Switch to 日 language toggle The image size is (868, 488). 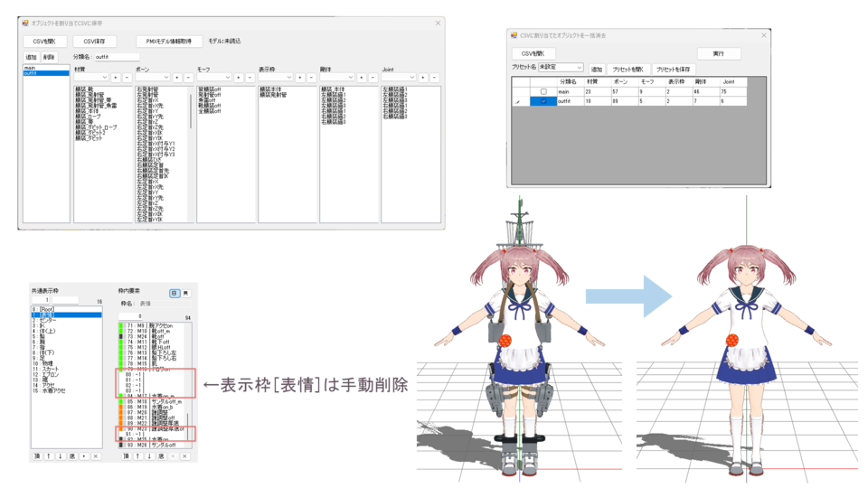174,293
